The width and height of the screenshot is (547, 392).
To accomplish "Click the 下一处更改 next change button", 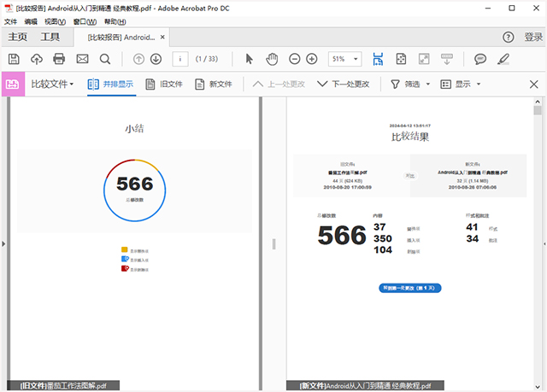I will (x=343, y=85).
